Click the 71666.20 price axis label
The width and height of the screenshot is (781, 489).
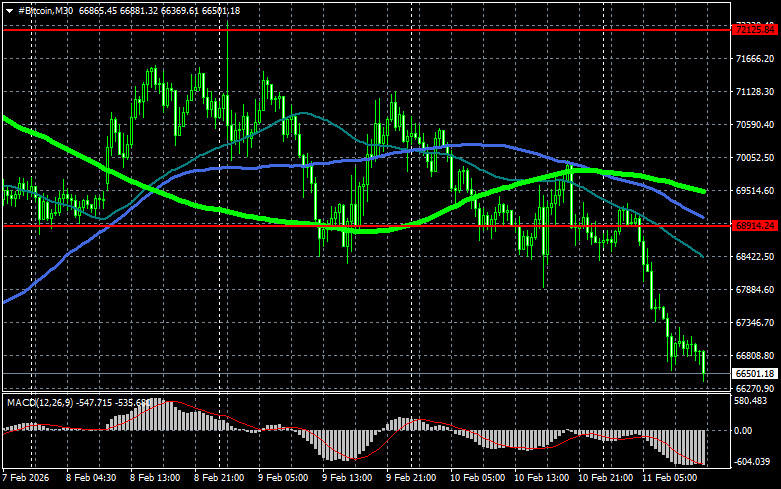click(x=755, y=59)
